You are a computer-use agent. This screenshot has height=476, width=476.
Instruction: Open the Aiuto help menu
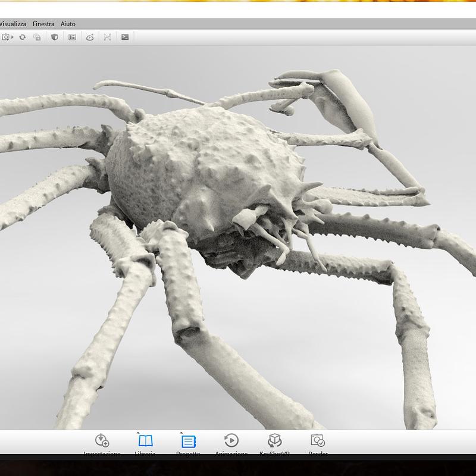(68, 24)
